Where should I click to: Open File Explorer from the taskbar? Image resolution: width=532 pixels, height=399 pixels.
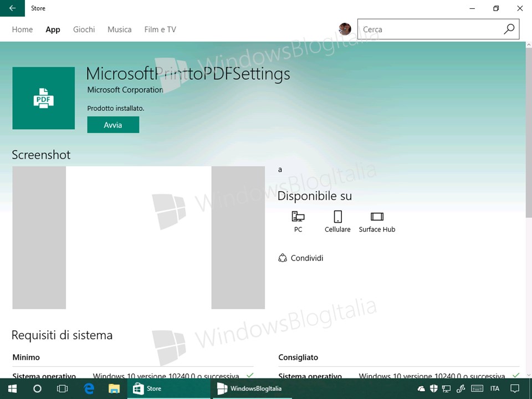pos(114,389)
